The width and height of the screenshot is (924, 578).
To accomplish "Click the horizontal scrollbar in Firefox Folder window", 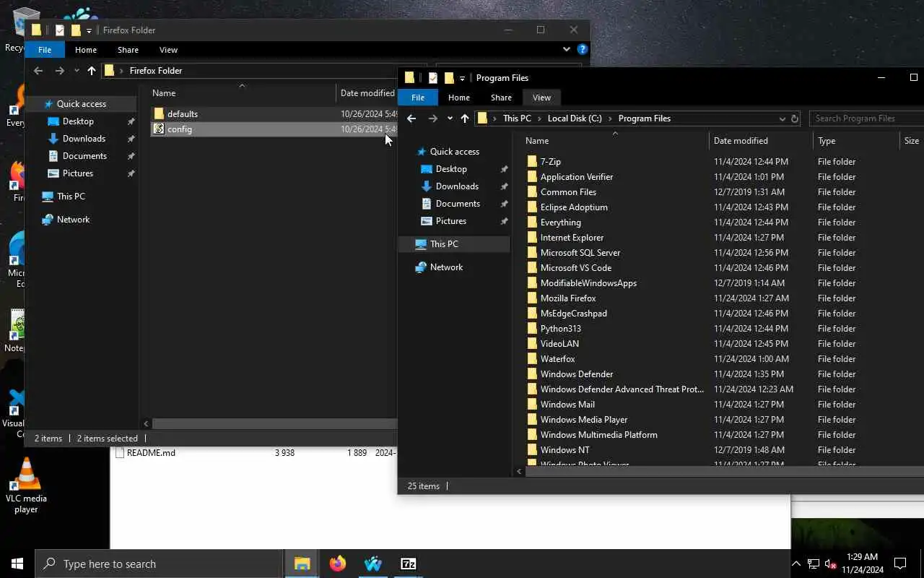I will point(274,424).
